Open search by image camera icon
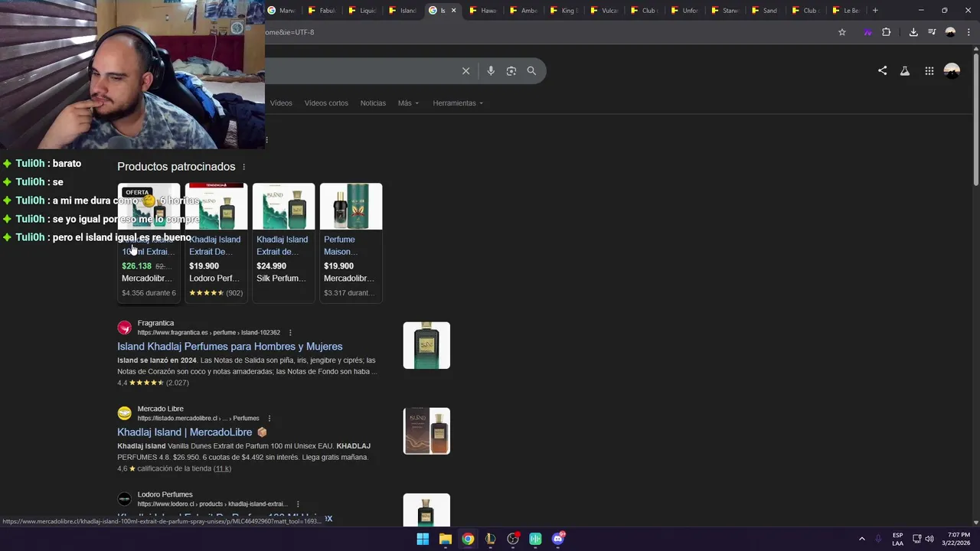Image resolution: width=980 pixels, height=551 pixels. (511, 71)
